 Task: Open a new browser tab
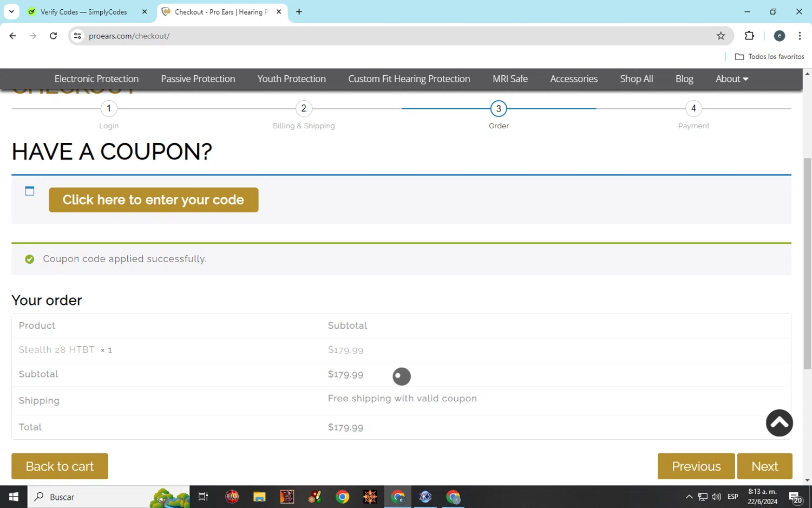coord(299,11)
